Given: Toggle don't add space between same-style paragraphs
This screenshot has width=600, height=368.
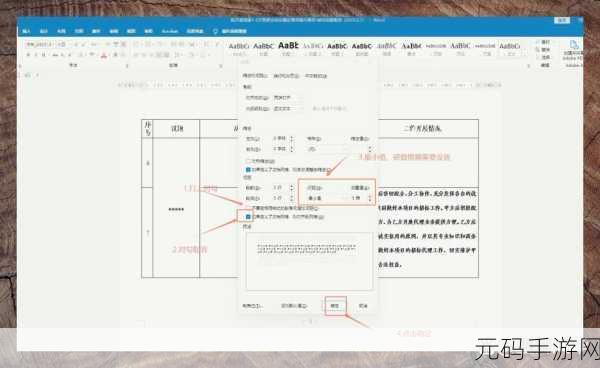Looking at the screenshot, I should click(x=248, y=208).
